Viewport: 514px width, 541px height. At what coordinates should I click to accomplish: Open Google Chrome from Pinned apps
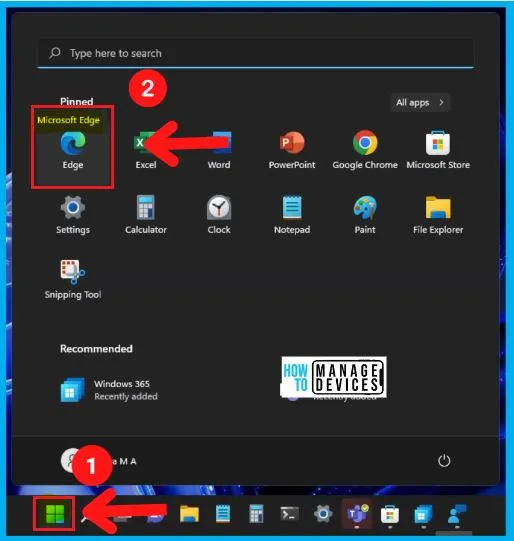point(365,150)
